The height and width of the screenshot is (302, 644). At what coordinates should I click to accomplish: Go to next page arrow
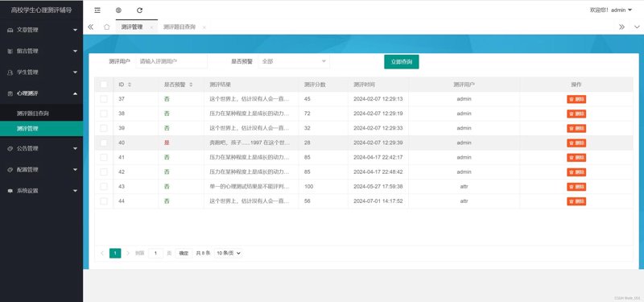pyautogui.click(x=128, y=253)
